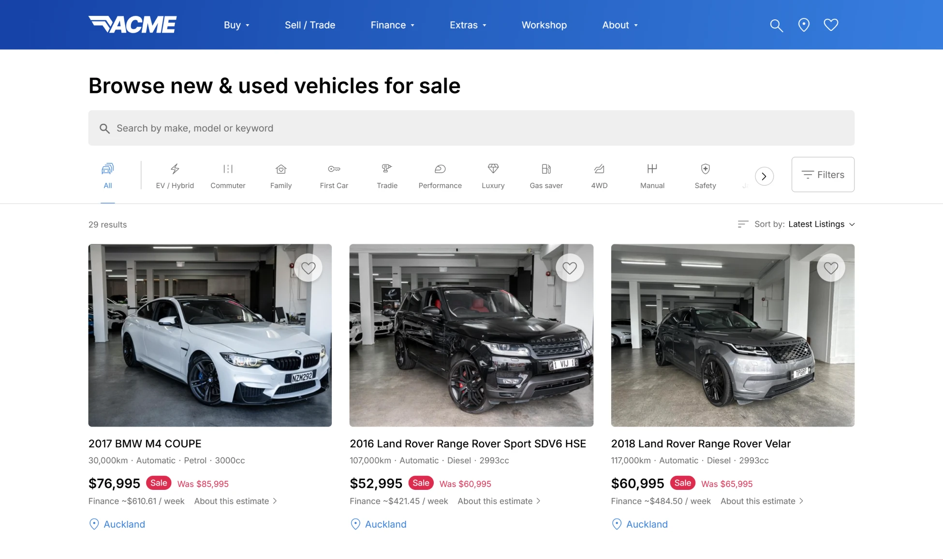Click the header search magnifier icon
This screenshot has height=560, width=943.
click(776, 25)
